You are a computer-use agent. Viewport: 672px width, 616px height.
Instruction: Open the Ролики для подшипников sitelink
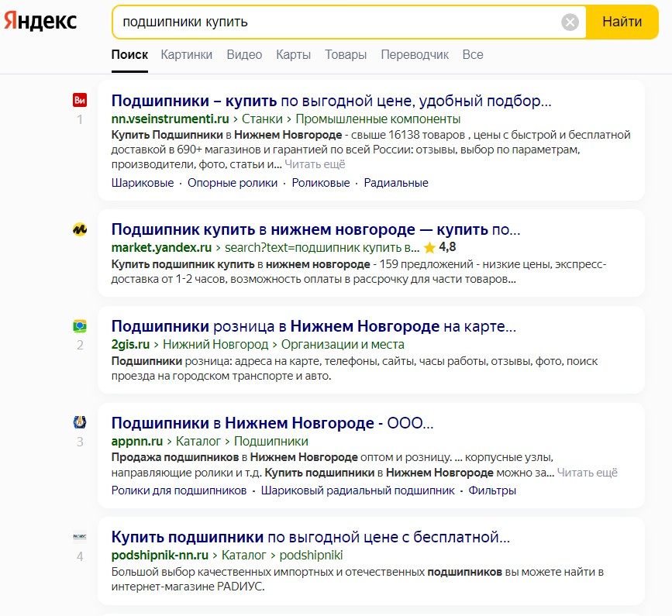click(x=179, y=490)
